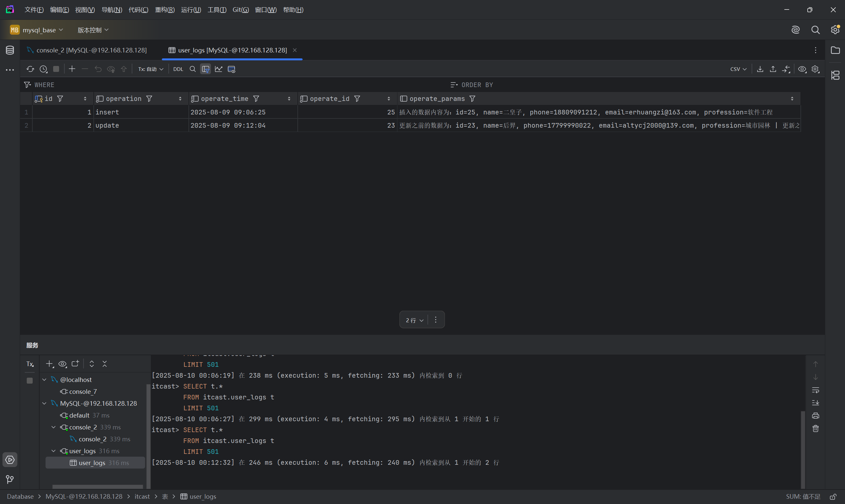This screenshot has width=845, height=504.
Task: Toggle the eye view-as icon in table toolbar
Action: [x=802, y=69]
